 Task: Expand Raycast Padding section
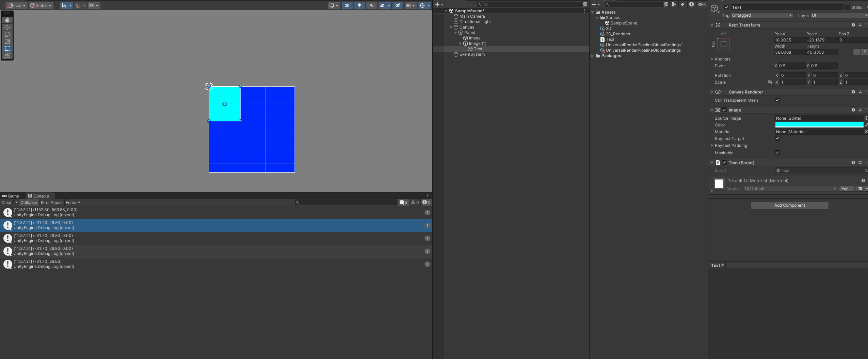(712, 146)
